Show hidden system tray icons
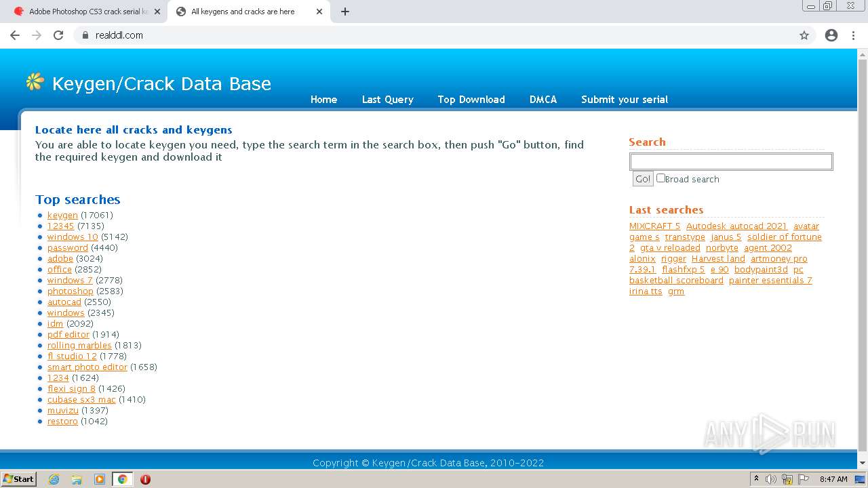Screen dimensions: 868x488 [756, 479]
